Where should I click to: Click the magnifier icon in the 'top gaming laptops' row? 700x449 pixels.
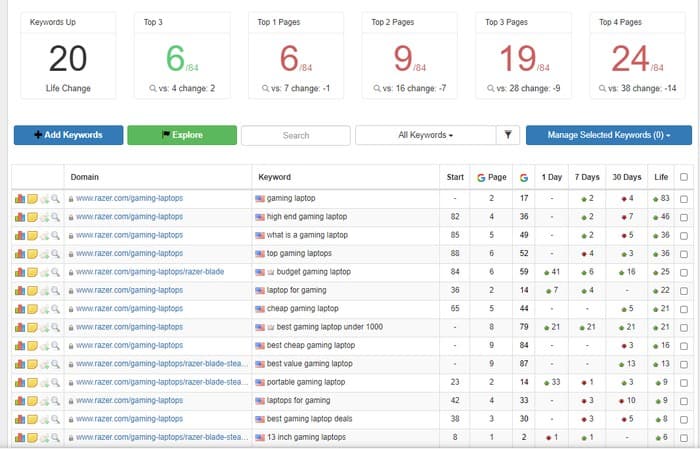pos(56,254)
